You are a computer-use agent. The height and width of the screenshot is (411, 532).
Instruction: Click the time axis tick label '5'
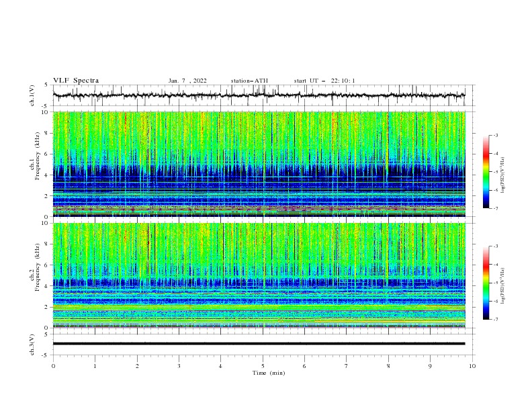(x=263, y=366)
